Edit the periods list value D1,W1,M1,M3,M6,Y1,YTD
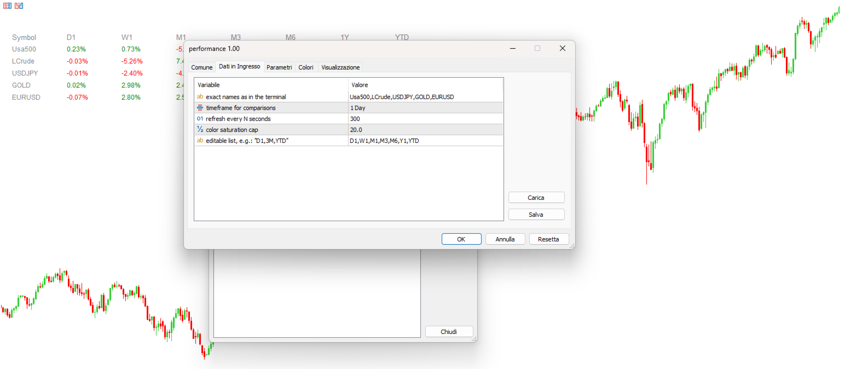The image size is (868, 369). 426,141
